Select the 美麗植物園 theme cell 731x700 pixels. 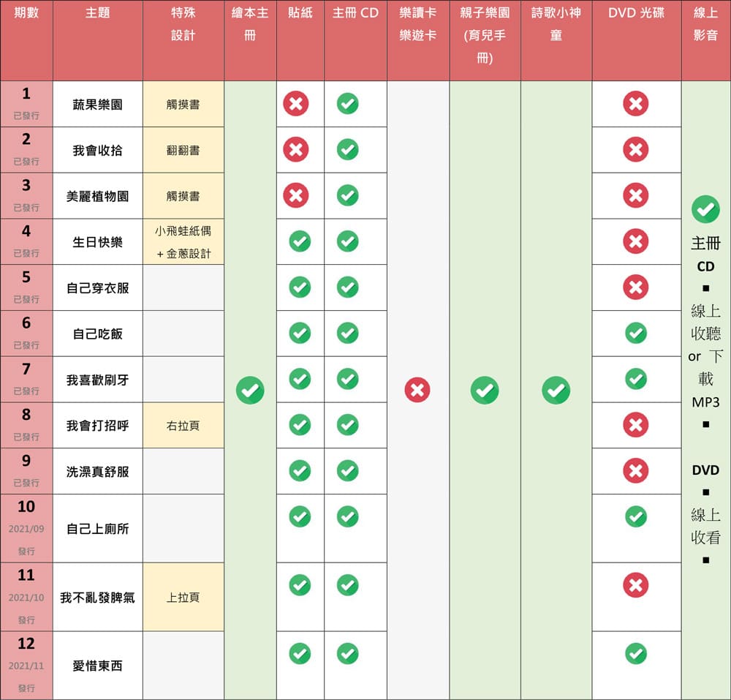click(97, 196)
